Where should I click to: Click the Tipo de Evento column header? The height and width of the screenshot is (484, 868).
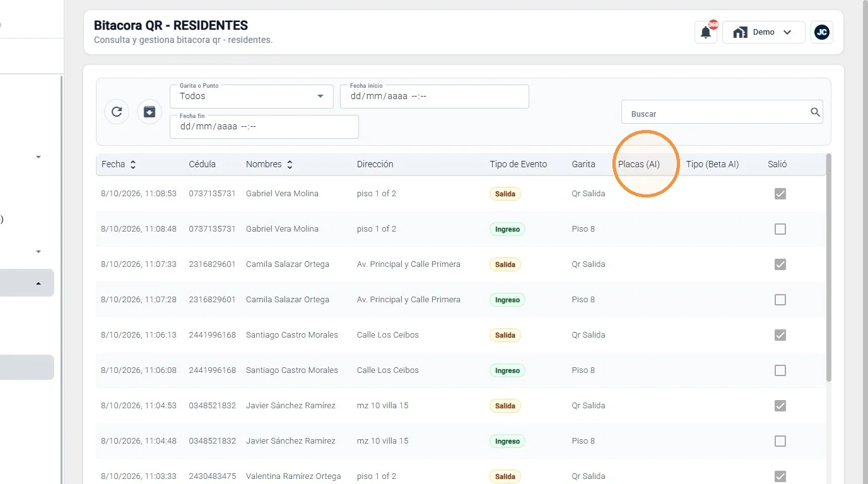point(519,164)
